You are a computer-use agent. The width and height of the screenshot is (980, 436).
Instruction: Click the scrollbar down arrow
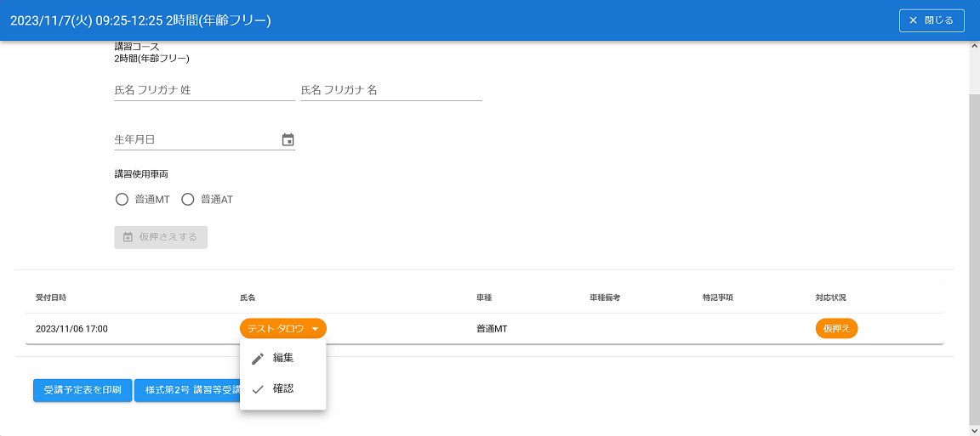[x=974, y=430]
